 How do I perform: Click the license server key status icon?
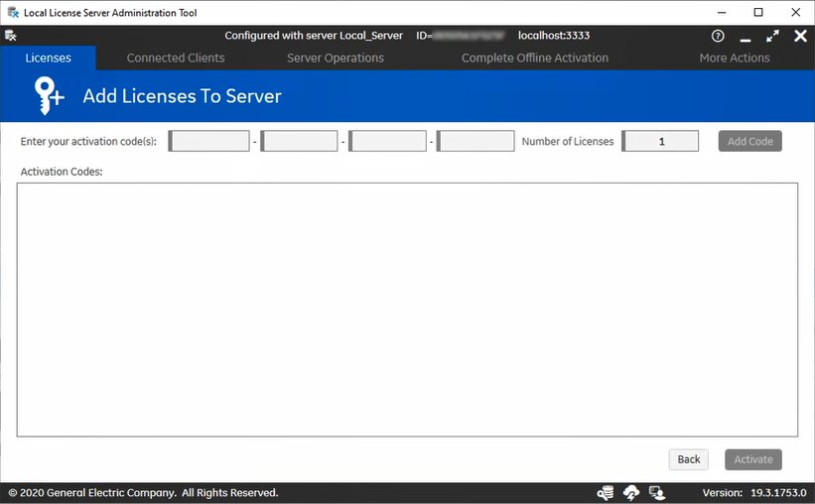[606, 492]
